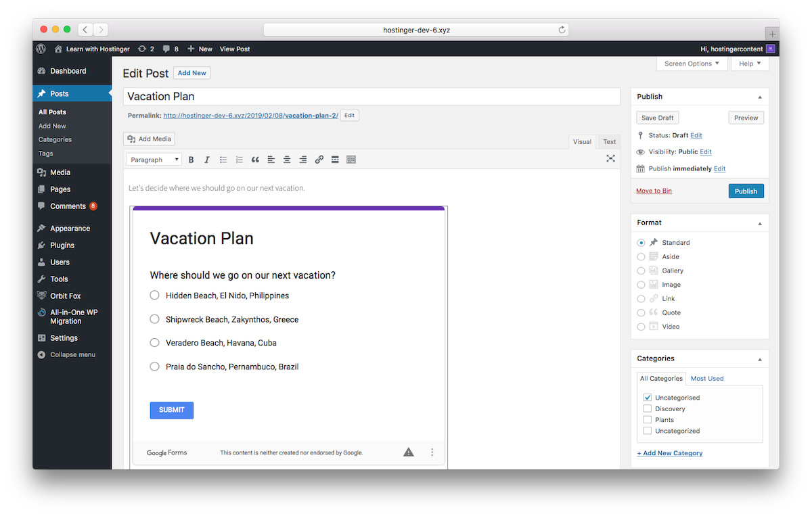Image resolution: width=812 pixels, height=516 pixels.
Task: Choose the Aside post format
Action: tap(641, 257)
